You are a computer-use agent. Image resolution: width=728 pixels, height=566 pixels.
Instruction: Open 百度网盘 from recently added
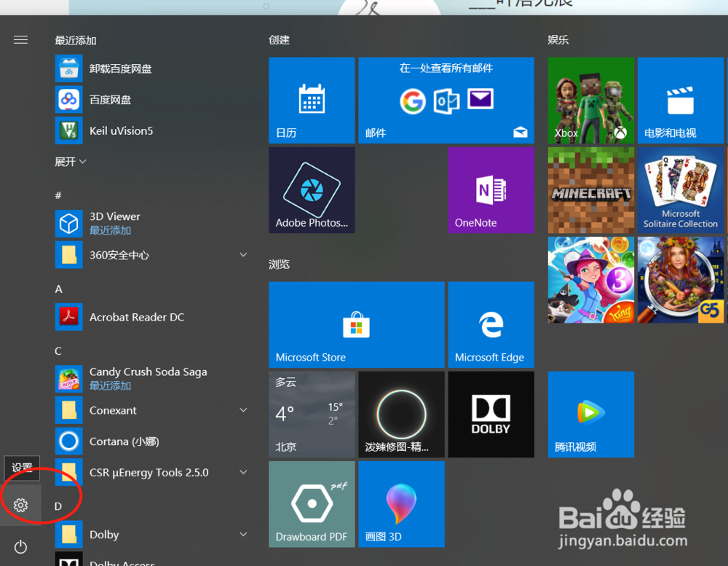point(151,100)
